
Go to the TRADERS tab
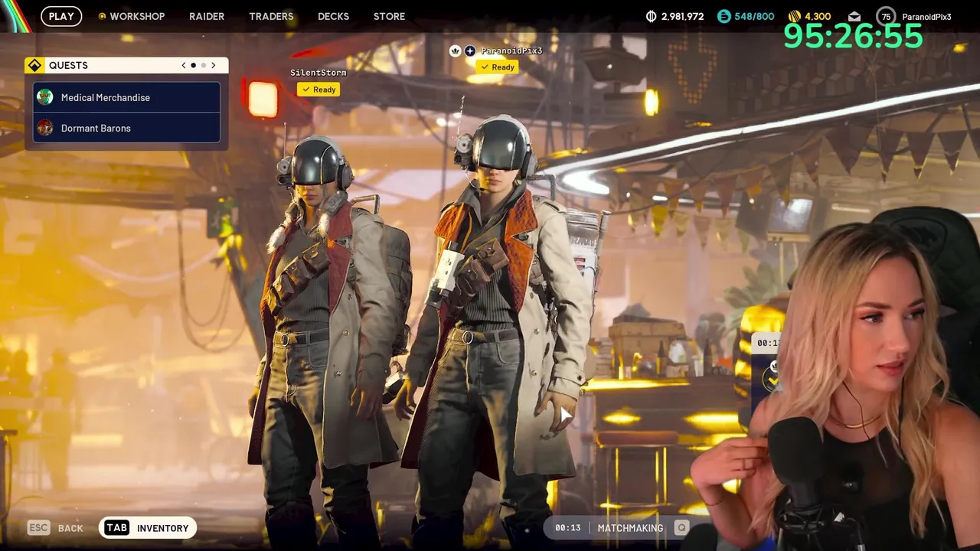pos(271,16)
